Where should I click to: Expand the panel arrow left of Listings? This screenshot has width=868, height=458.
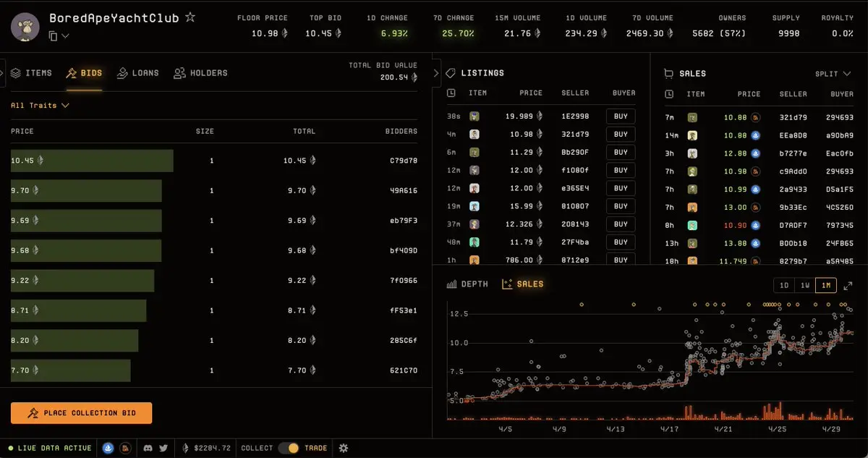point(435,72)
